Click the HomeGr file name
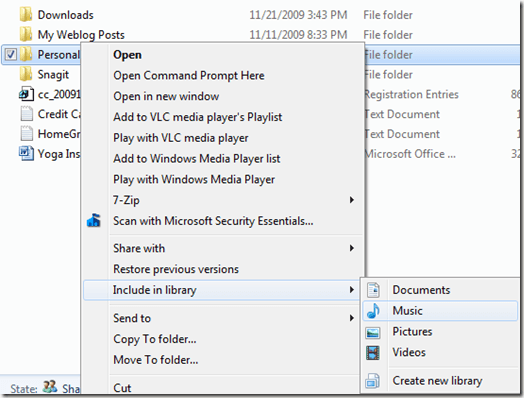524x398 pixels. [x=59, y=134]
